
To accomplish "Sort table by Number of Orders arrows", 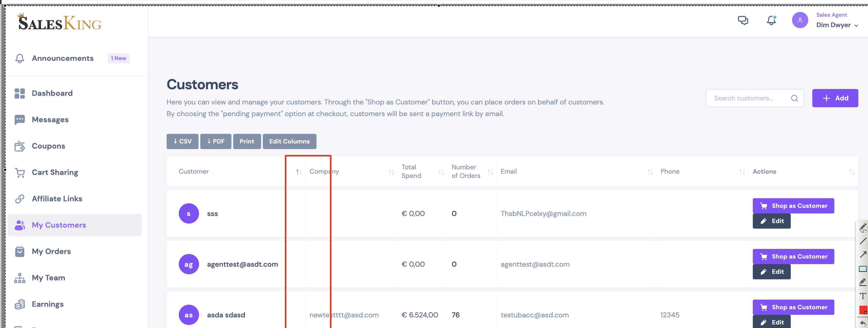I will click(x=490, y=172).
